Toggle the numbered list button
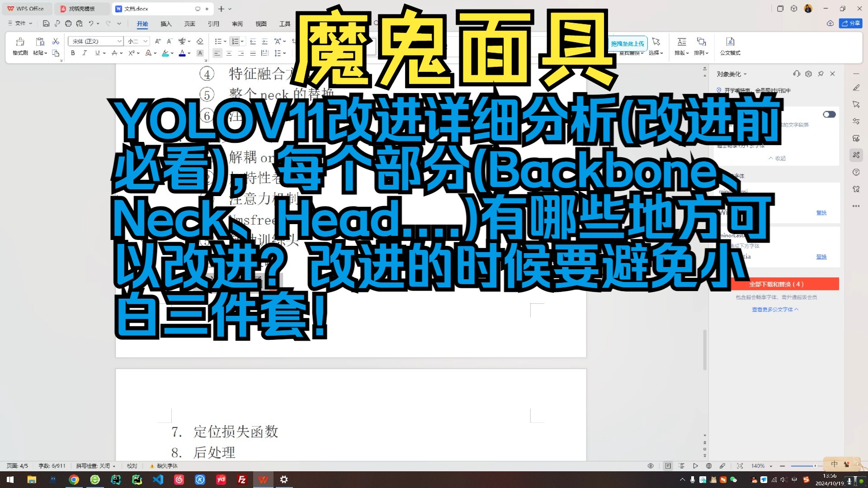This screenshot has height=488, width=868. click(x=235, y=41)
